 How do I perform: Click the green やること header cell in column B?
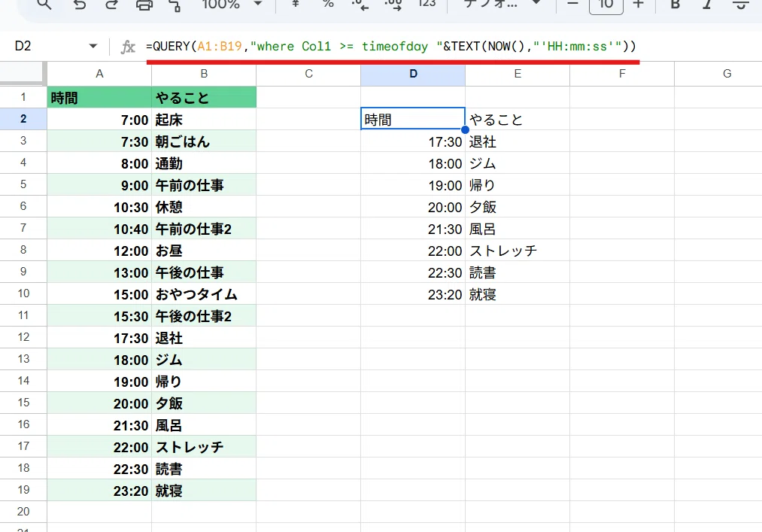click(x=204, y=97)
